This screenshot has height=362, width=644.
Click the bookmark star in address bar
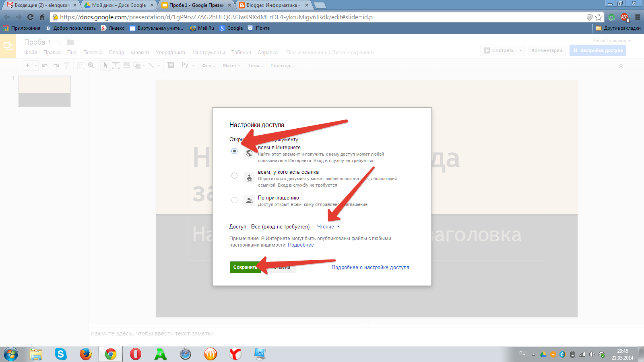(599, 17)
